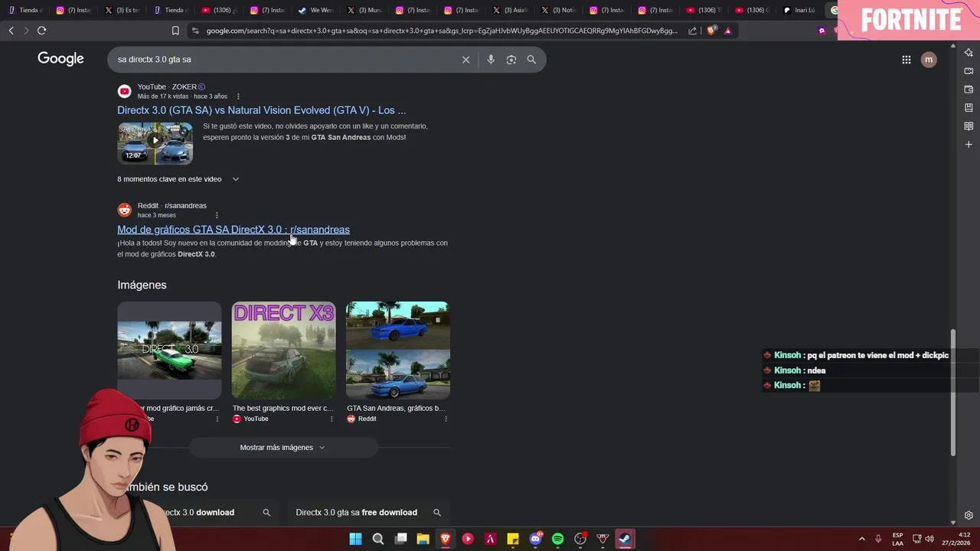Expand '8 momentos clave en este video'
This screenshot has height=551, width=980.
point(178,179)
